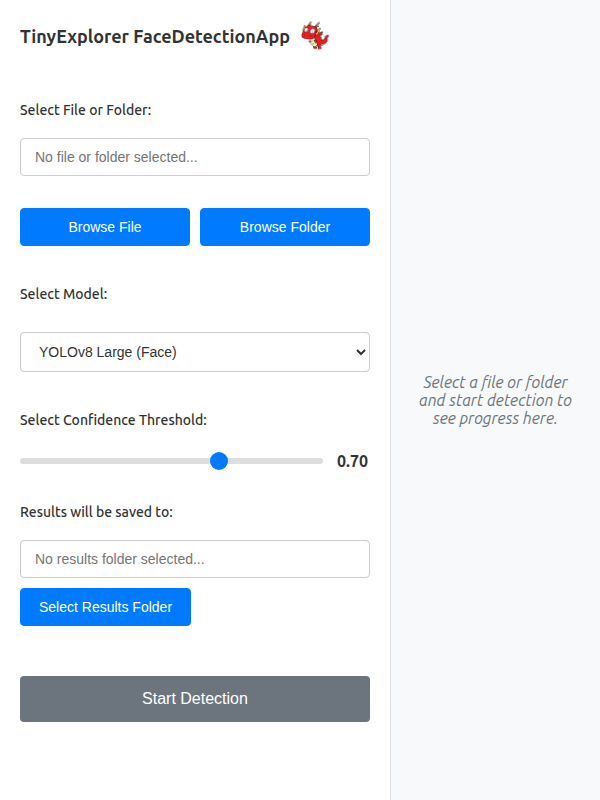Click the progress placeholder text in right panel
Viewport: 600px width, 800px height.
495,400
